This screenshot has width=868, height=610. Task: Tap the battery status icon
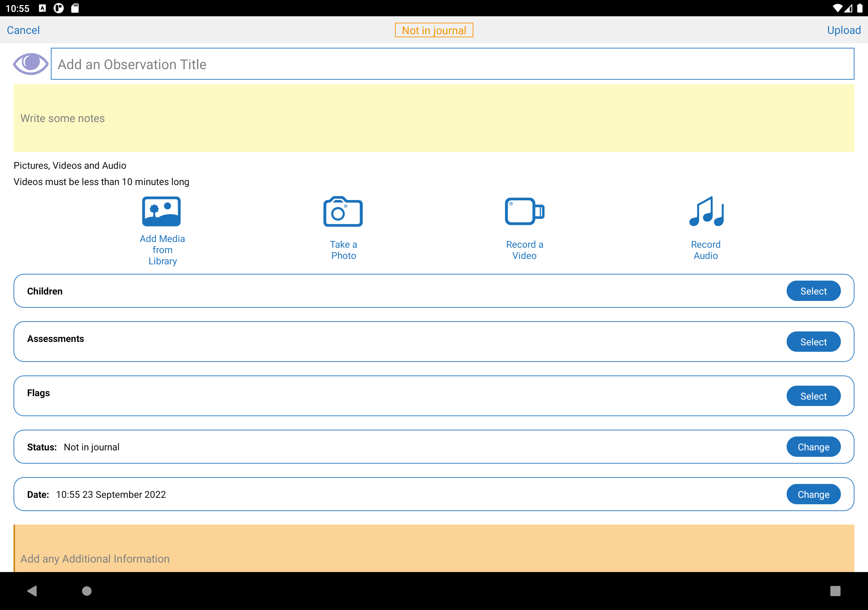860,8
